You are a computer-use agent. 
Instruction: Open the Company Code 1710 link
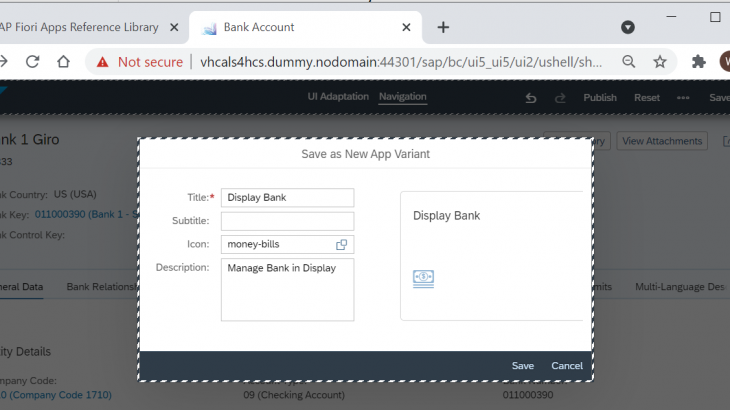(x=56, y=395)
